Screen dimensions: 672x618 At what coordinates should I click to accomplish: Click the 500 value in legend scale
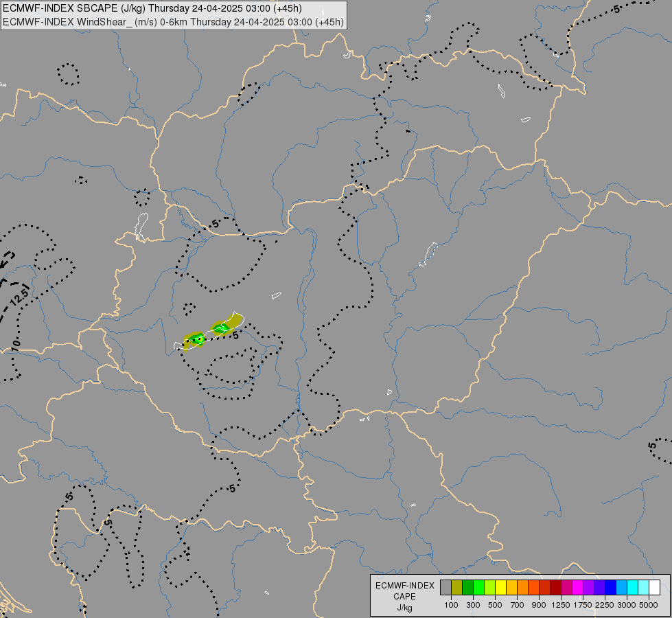coord(495,605)
